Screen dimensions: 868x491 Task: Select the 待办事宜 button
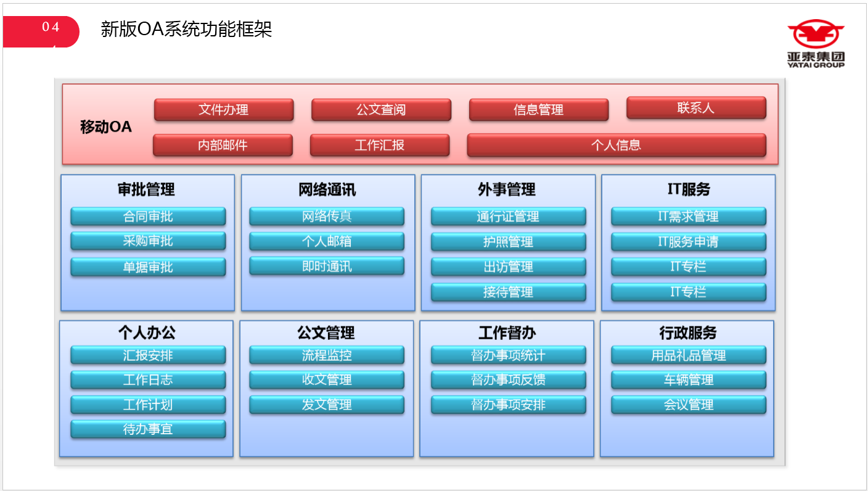coord(148,429)
